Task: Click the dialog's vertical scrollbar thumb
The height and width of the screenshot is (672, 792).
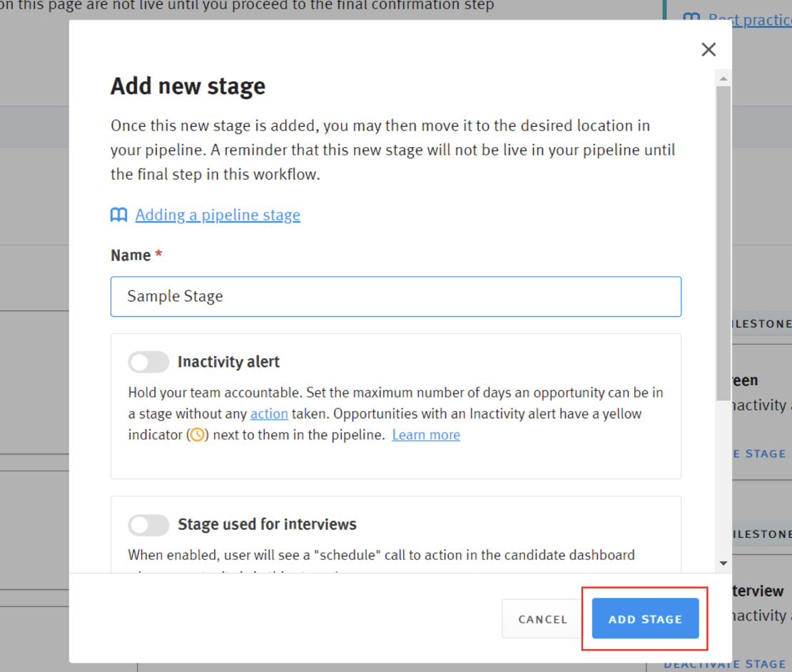Action: click(724, 243)
